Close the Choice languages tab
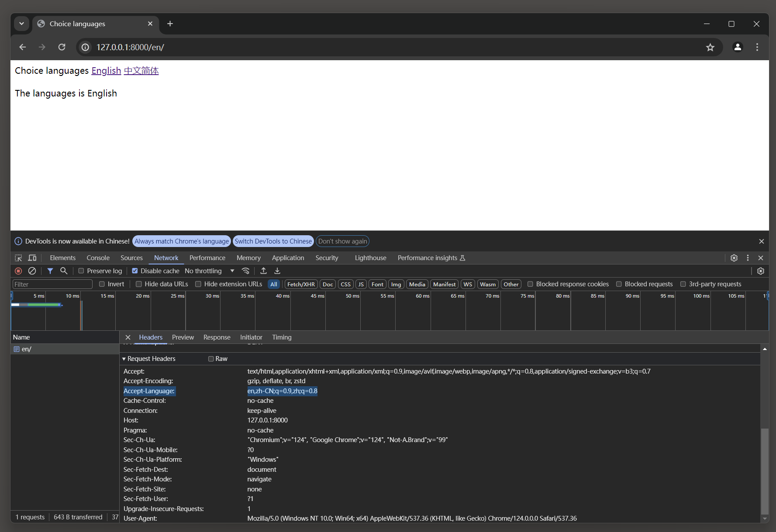Image resolution: width=776 pixels, height=532 pixels. (x=150, y=24)
